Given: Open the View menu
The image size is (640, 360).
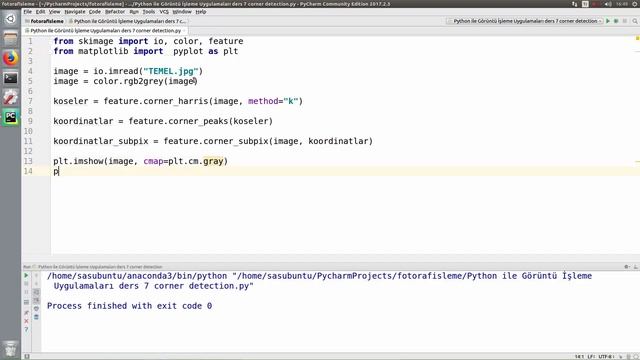Looking at the screenshot, I should (x=54, y=12).
